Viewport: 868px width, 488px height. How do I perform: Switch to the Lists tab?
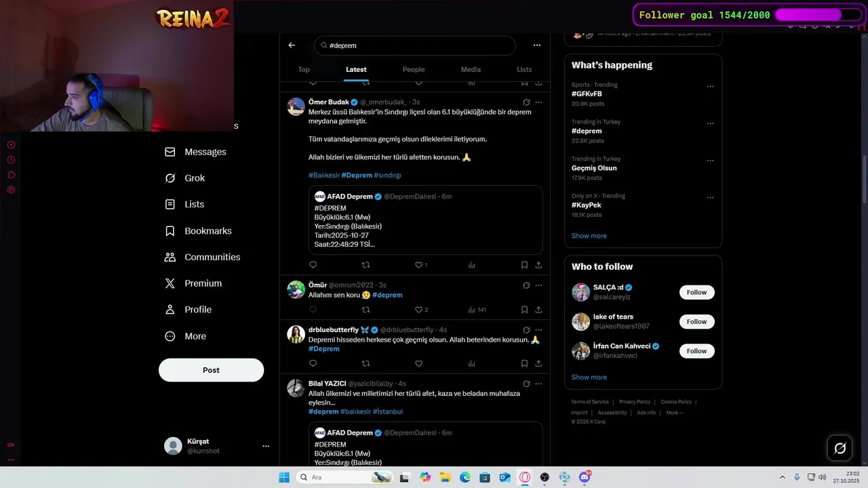pyautogui.click(x=524, y=69)
